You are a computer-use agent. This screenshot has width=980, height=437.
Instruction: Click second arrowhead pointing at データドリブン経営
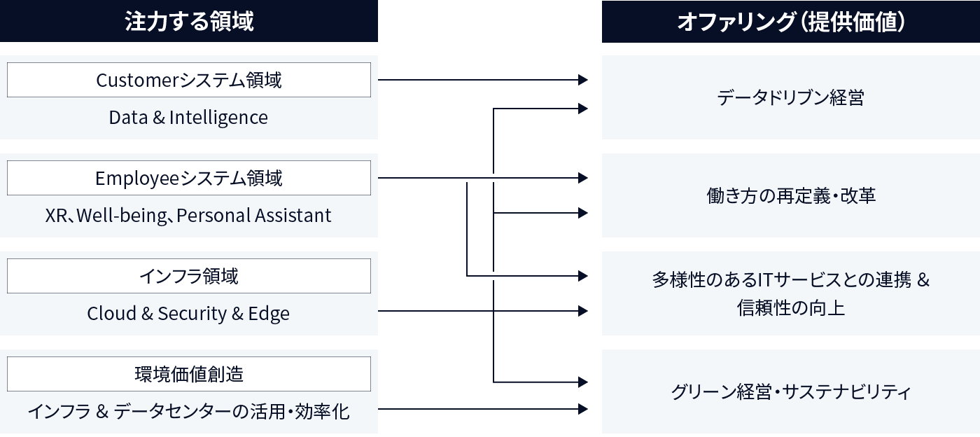pyautogui.click(x=583, y=109)
